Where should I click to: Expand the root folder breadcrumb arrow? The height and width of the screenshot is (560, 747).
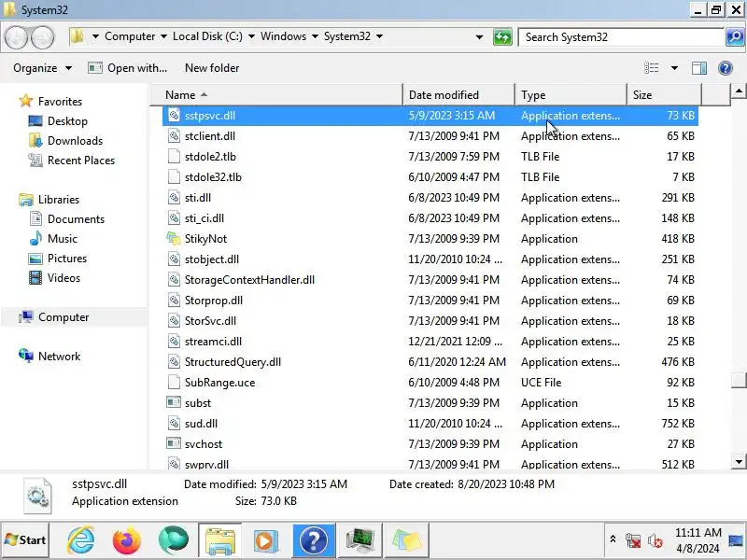95,36
